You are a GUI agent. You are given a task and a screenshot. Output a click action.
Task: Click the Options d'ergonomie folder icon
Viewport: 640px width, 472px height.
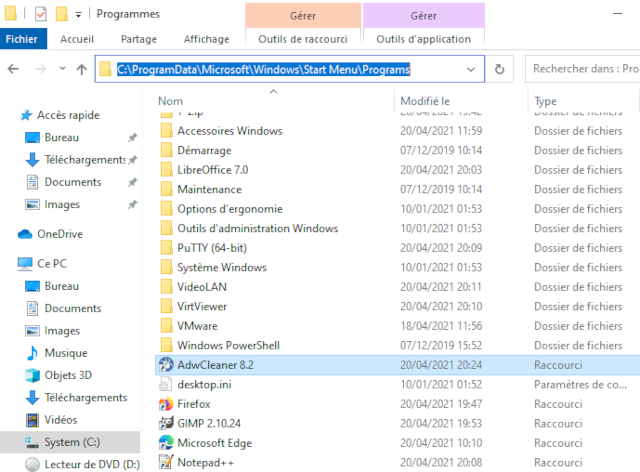(x=166, y=209)
